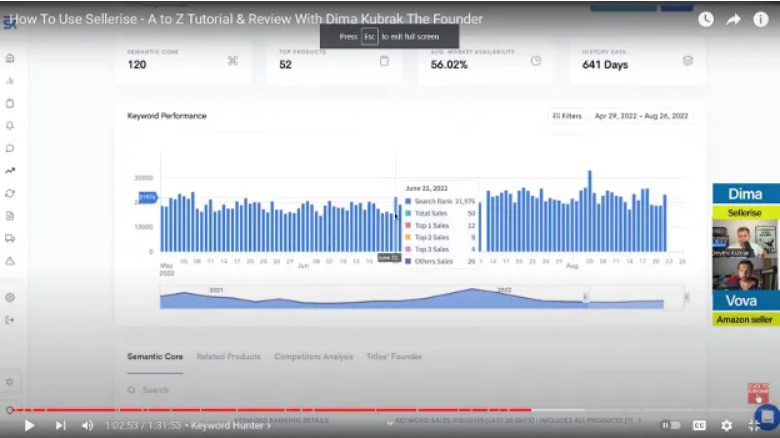The image size is (780, 438).
Task: Open the blue chat widget bubble
Action: [x=767, y=417]
